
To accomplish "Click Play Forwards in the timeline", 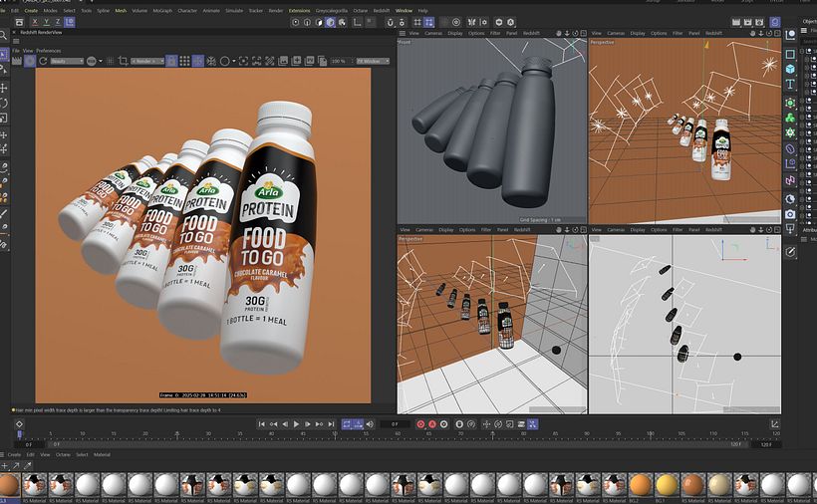I will tap(296, 424).
